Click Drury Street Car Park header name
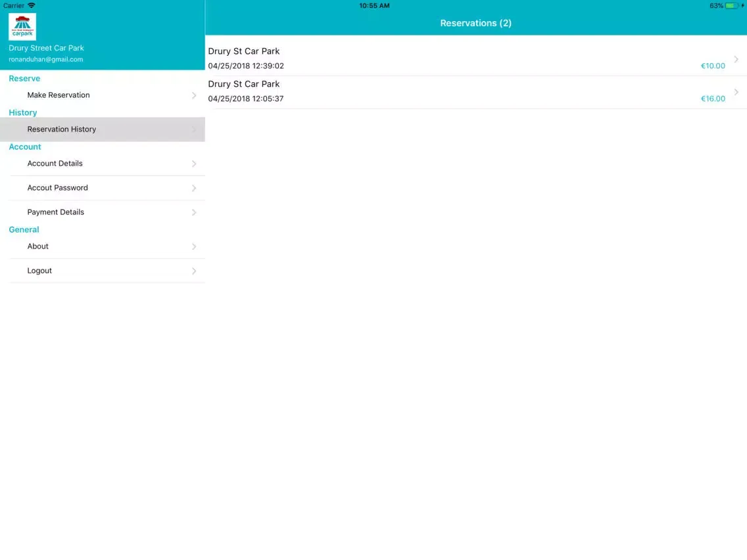Screen dimensions: 747x560 coord(46,48)
